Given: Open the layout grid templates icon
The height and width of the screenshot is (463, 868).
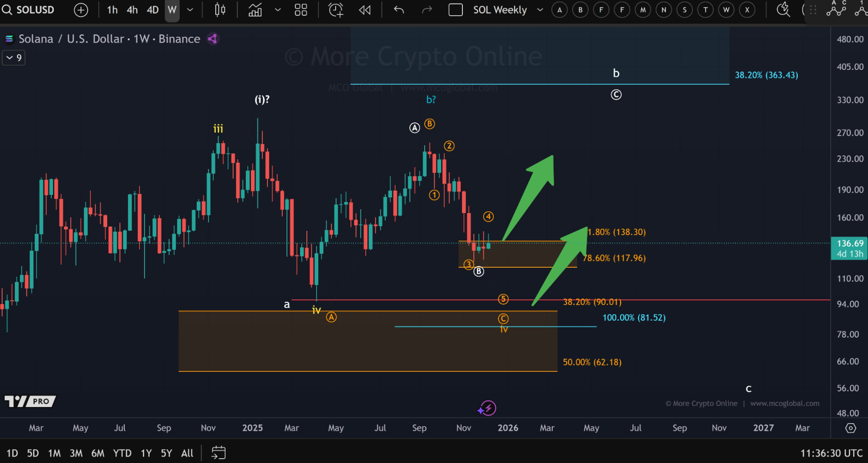Looking at the screenshot, I should [301, 10].
